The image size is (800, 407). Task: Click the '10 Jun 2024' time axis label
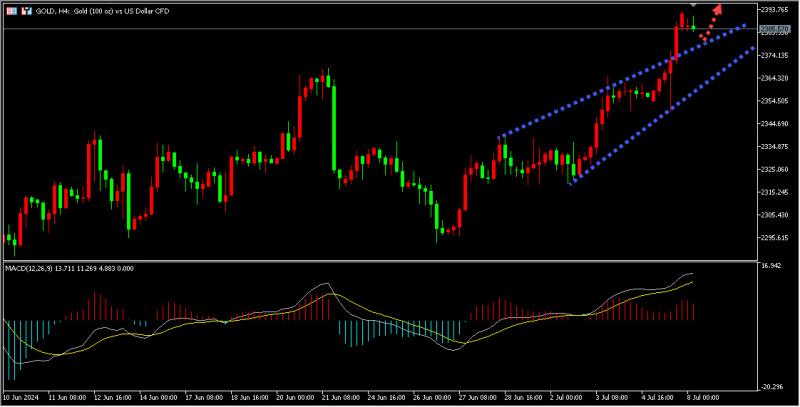(22, 397)
